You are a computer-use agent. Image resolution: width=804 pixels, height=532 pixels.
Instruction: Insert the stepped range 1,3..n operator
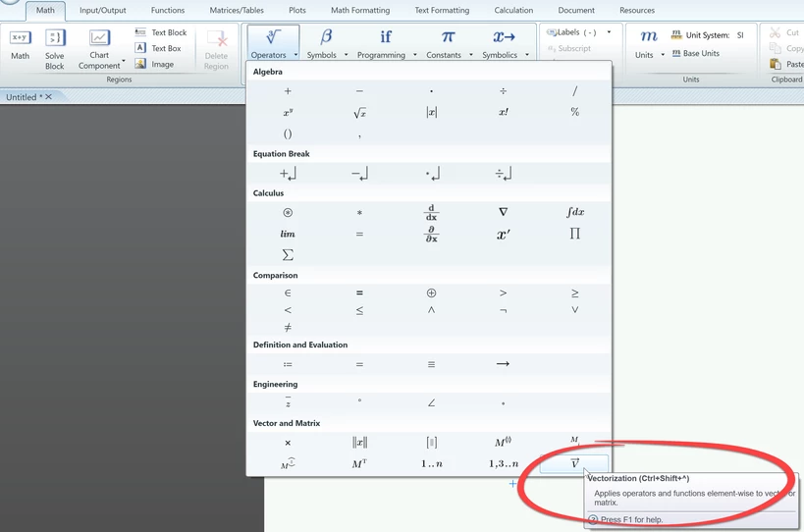503,464
